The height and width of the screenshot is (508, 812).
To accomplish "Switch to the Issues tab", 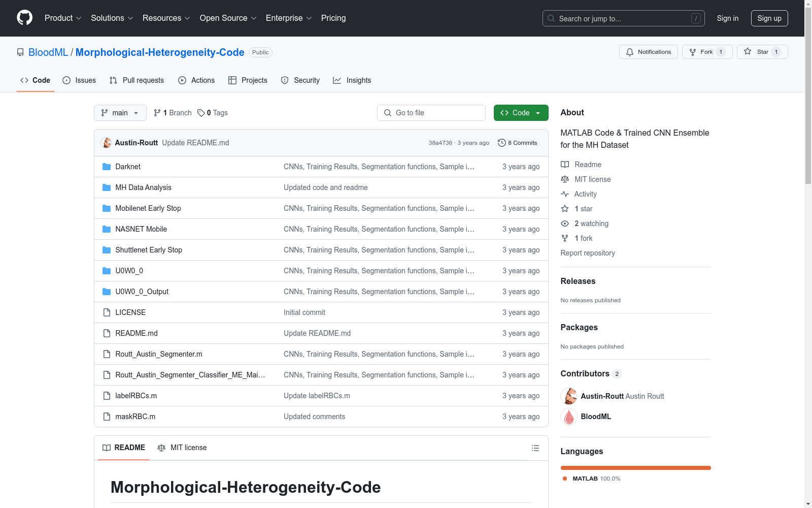I will click(x=79, y=80).
